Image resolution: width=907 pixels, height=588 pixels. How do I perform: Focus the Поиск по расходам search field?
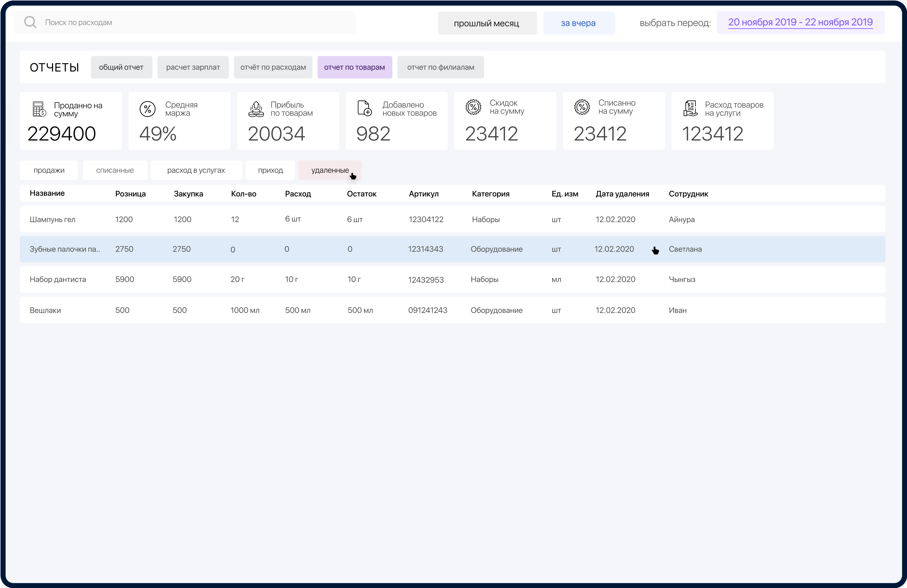[x=185, y=22]
